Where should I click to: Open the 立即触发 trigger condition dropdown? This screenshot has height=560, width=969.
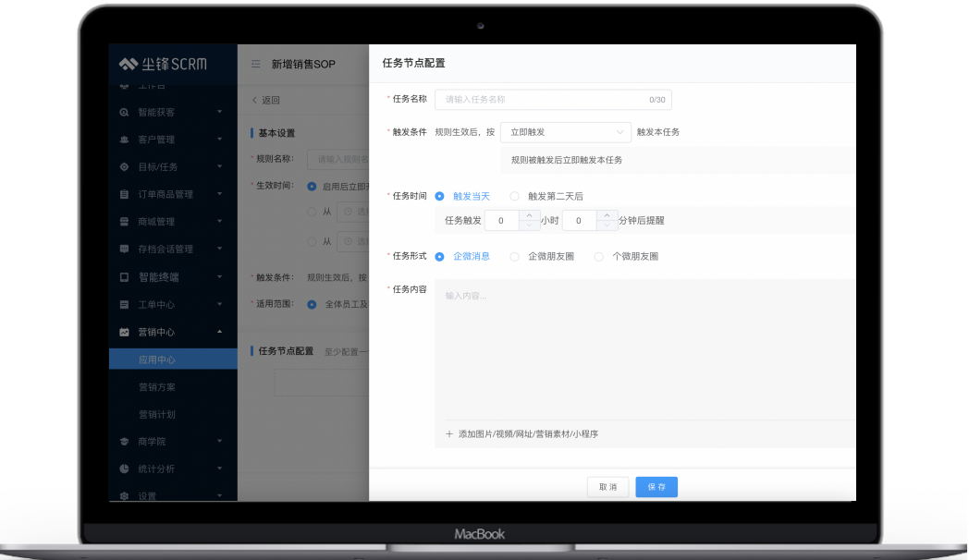point(566,132)
